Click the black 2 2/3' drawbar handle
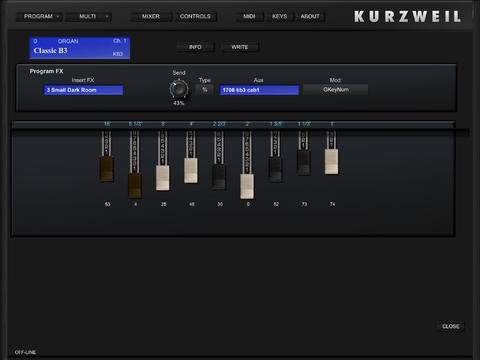The width and height of the screenshot is (480, 360). coord(219,177)
